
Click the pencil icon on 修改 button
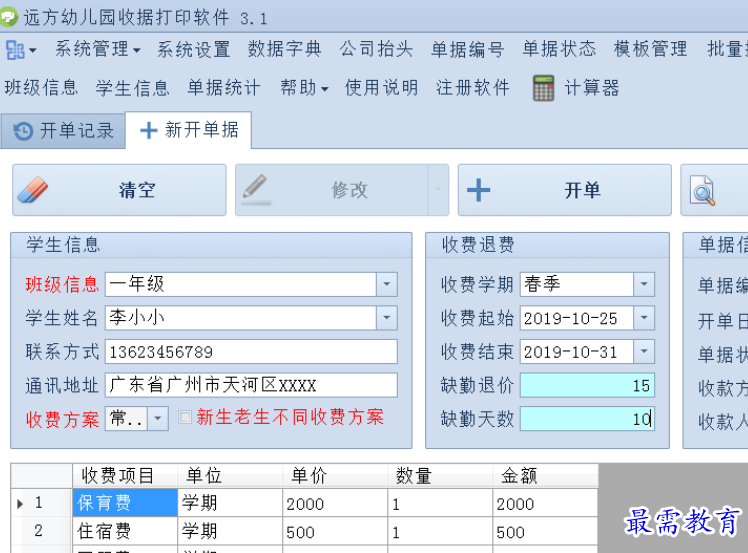click(256, 189)
